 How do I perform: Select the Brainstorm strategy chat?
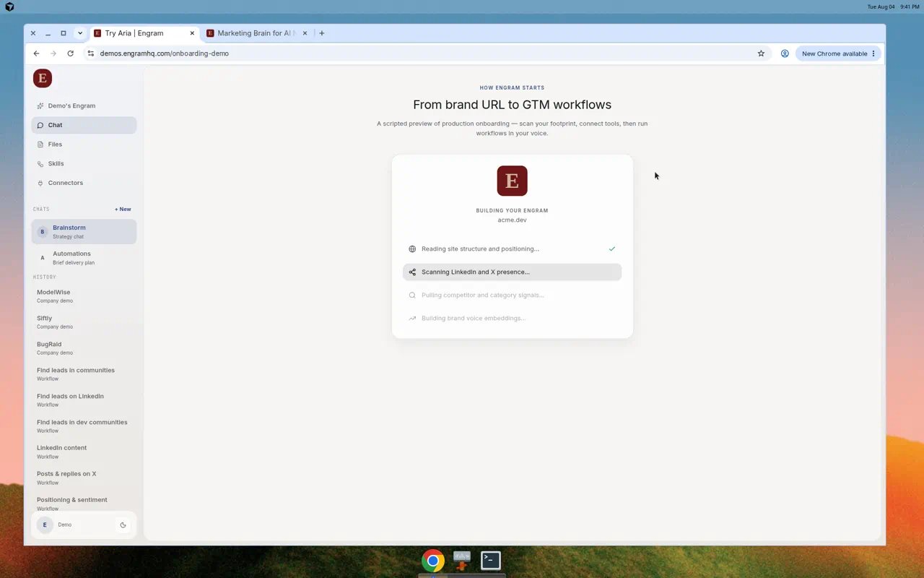pyautogui.click(x=84, y=232)
